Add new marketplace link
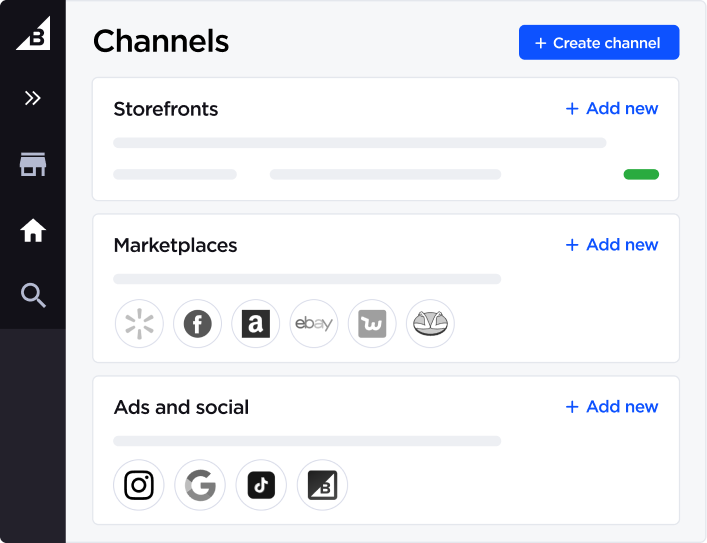The width and height of the screenshot is (707, 543). point(612,244)
